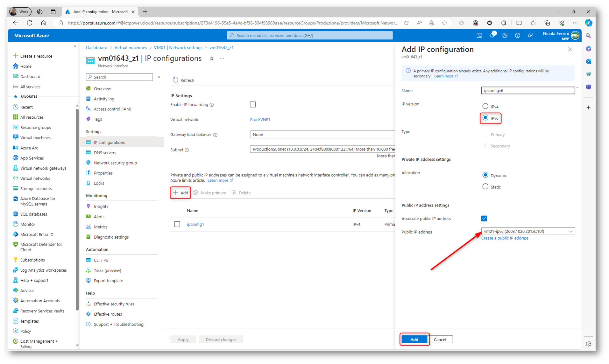Open the browser home icon

coord(44,23)
